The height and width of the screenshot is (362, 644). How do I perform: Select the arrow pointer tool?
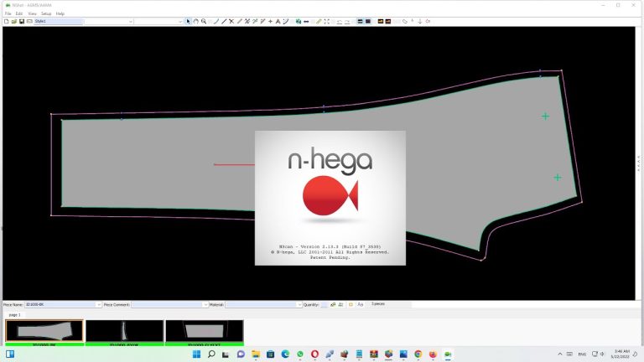pyautogui.click(x=188, y=21)
